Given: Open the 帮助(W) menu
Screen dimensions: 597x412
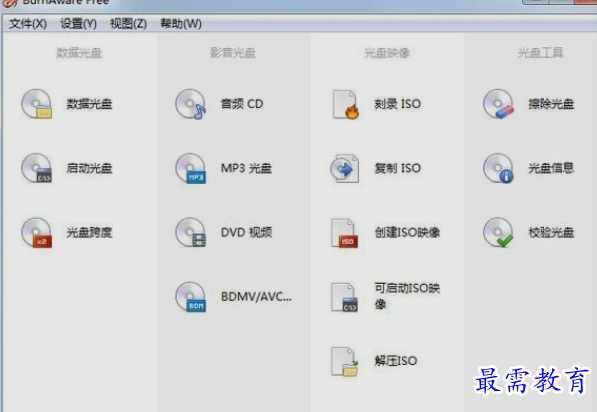Looking at the screenshot, I should pos(181,24).
